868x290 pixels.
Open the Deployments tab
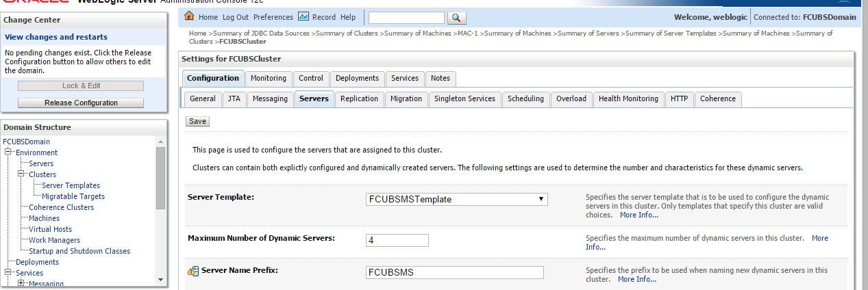(357, 78)
